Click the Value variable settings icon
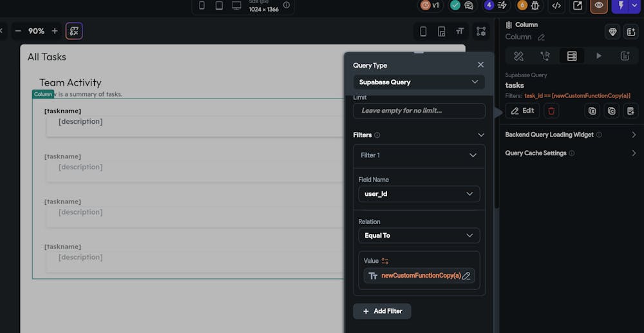 (x=385, y=261)
